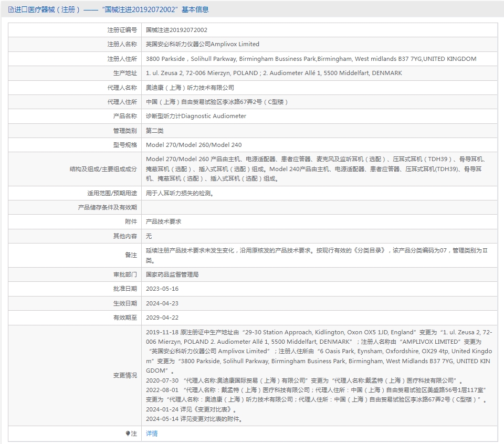Screen dimensions: 504x444
Task: Click the 审批部门 label
Action: coord(125,274)
